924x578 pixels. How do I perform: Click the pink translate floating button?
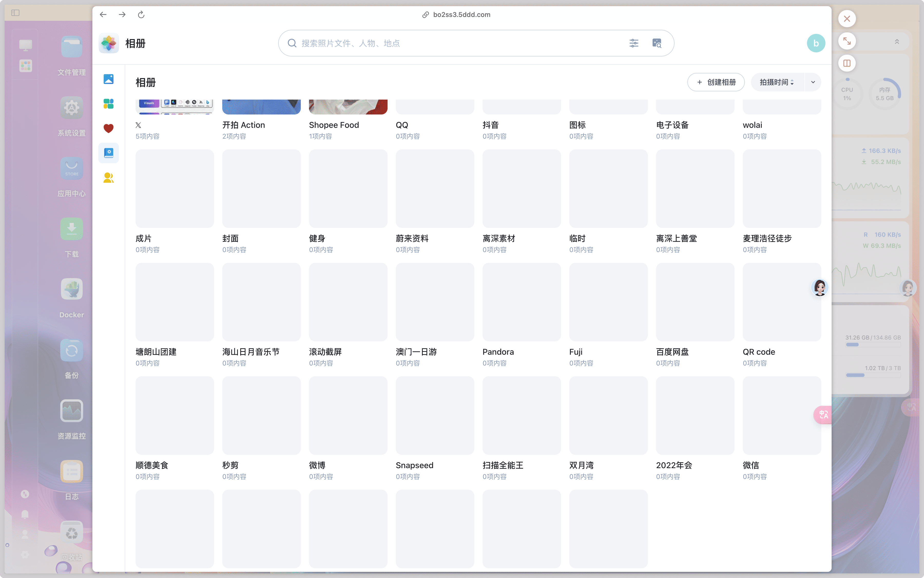[x=823, y=415]
